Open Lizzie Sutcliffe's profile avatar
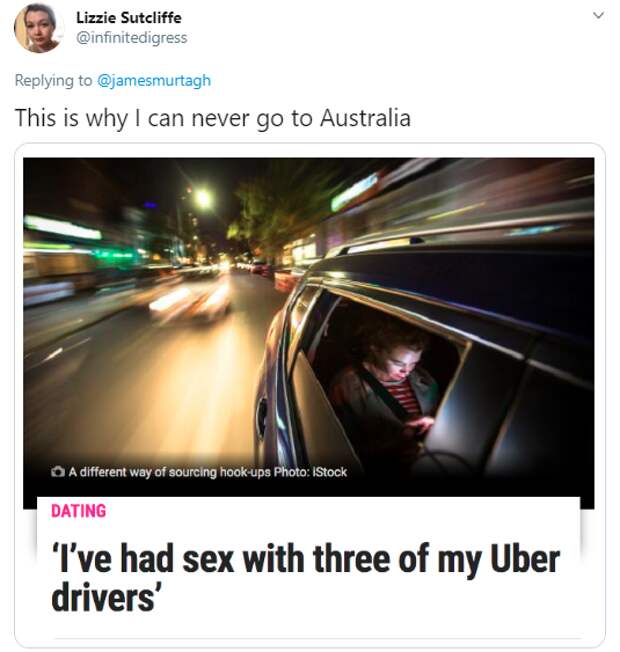The height and width of the screenshot is (652, 620). [x=38, y=28]
